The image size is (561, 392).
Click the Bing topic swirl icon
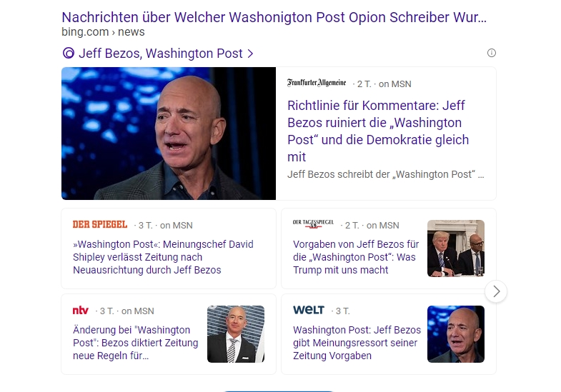(69, 54)
